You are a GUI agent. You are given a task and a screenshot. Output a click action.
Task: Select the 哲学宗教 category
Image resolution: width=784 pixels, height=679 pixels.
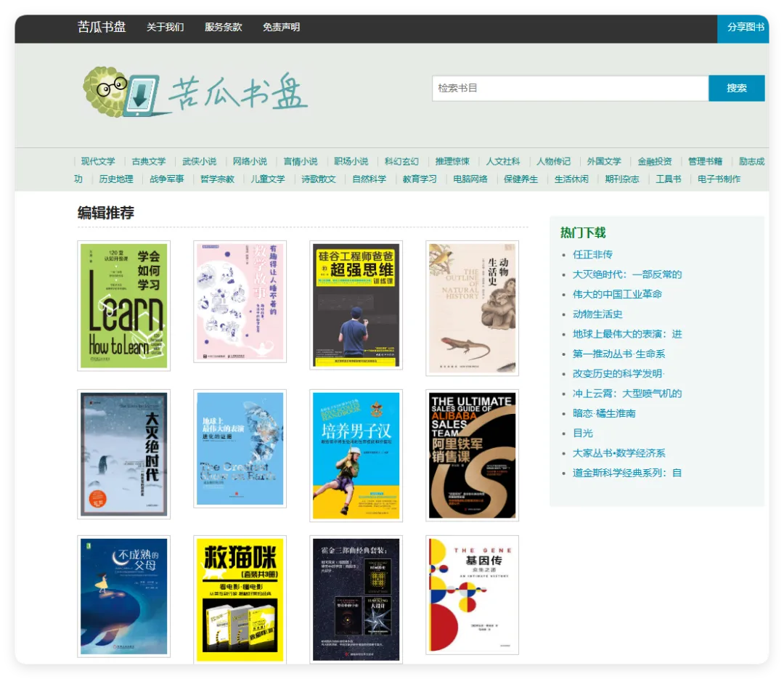[x=217, y=179]
